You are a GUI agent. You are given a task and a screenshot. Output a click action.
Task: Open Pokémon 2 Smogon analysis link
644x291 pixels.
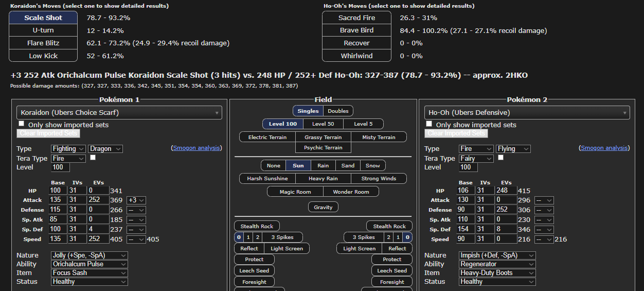coord(604,148)
